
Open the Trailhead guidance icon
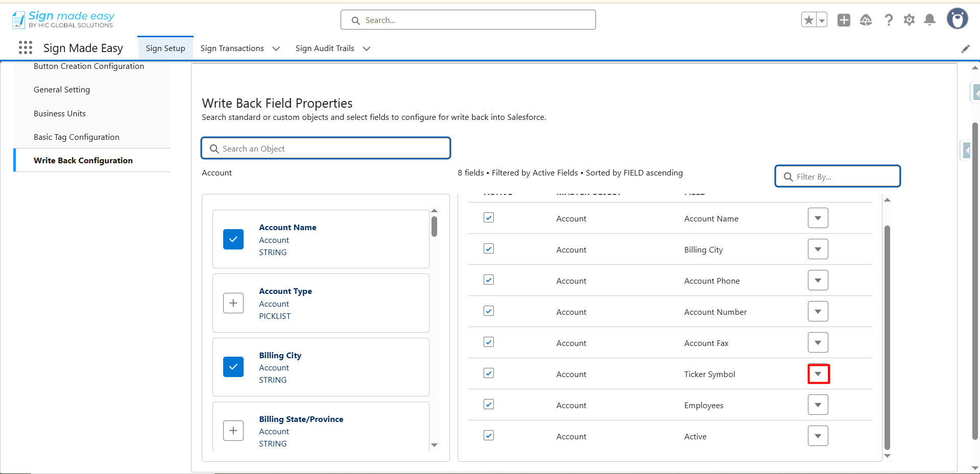866,20
